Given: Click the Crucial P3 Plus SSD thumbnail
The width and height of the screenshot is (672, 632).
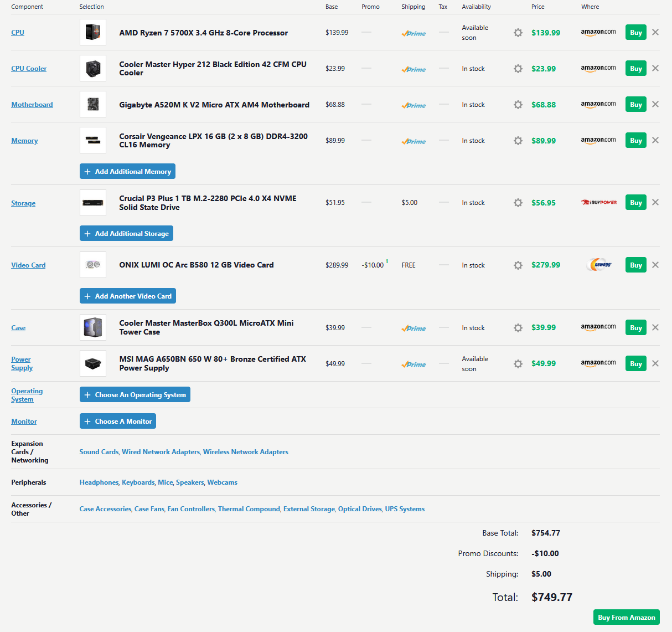Looking at the screenshot, I should [93, 203].
